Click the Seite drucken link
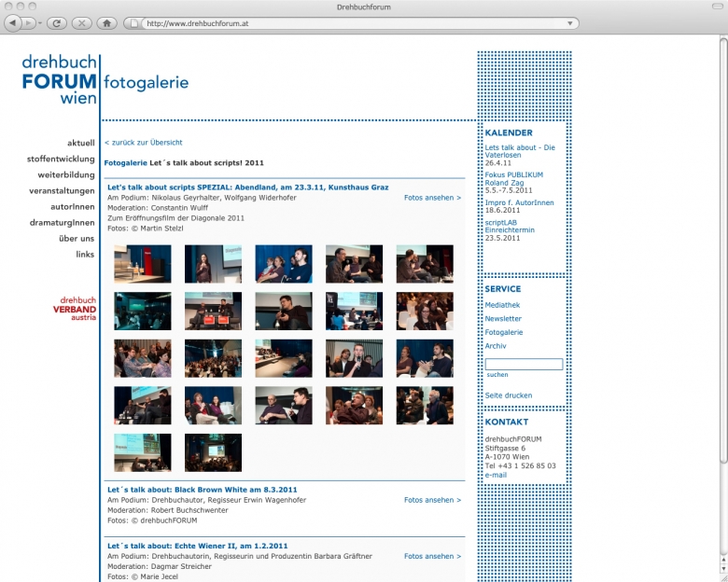Screen dimensions: 728x582 coord(509,395)
